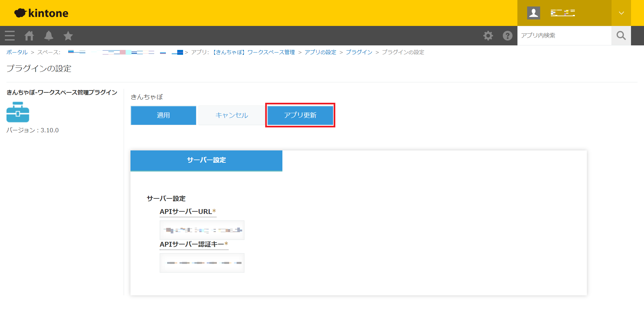
Task: Expand the user account dropdown arrow
Action: tap(621, 13)
